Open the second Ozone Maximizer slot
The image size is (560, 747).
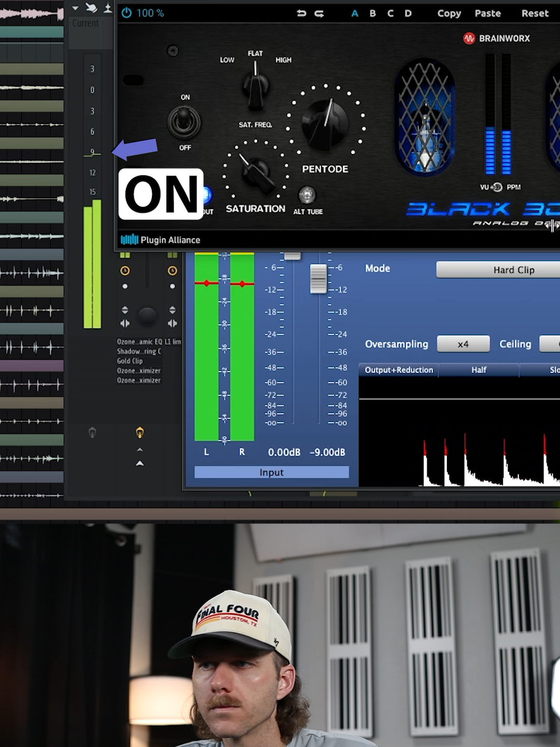point(139,380)
